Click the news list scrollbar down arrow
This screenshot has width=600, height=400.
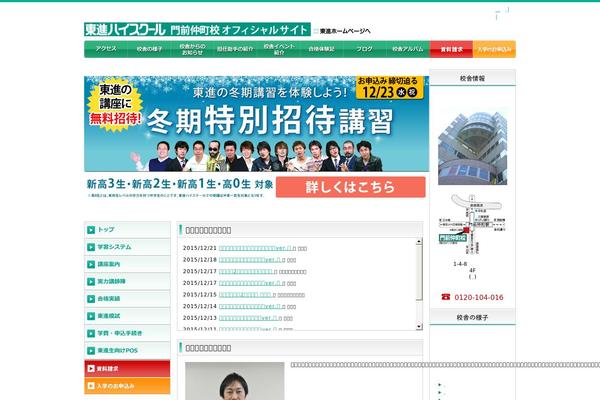click(x=419, y=327)
